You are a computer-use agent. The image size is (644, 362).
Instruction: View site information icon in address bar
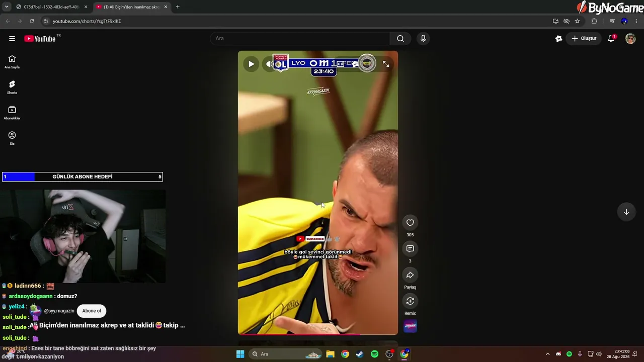pos(46,21)
